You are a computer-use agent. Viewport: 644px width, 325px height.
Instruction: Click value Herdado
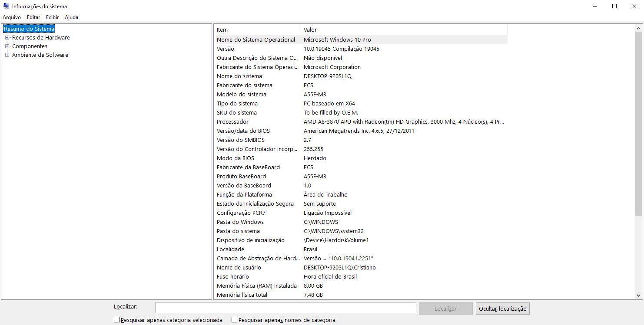point(315,158)
